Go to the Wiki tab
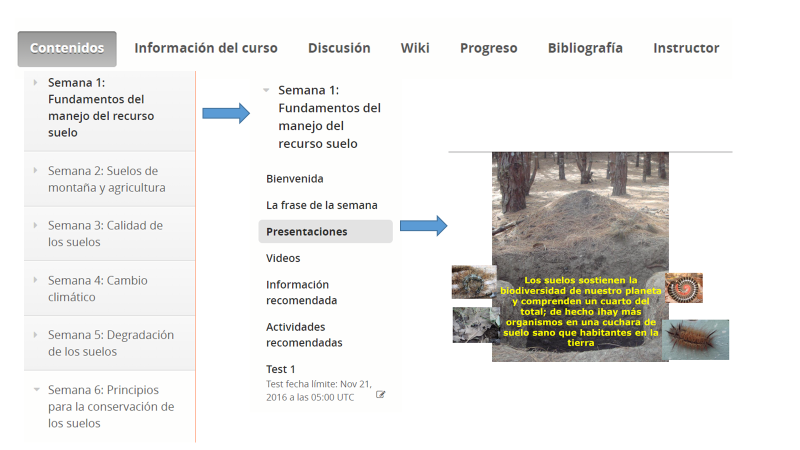Viewport: 800px width, 450px height. (x=415, y=48)
